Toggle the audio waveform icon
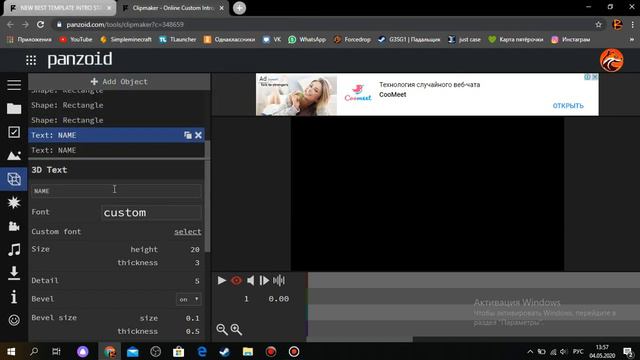Screen dimensions: 640x360 [279, 280]
